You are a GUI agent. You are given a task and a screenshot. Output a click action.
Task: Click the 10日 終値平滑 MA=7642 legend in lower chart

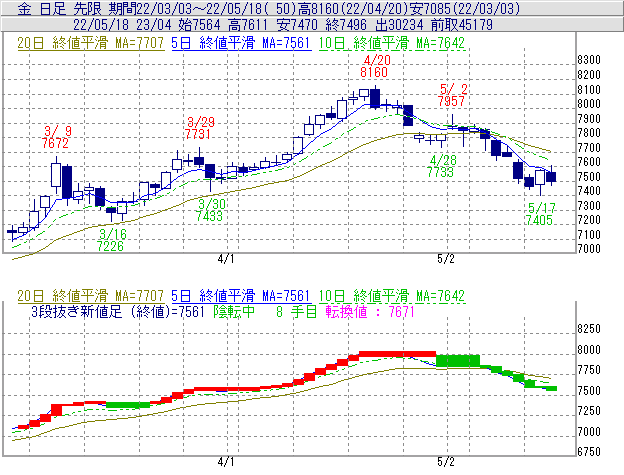click(x=392, y=296)
